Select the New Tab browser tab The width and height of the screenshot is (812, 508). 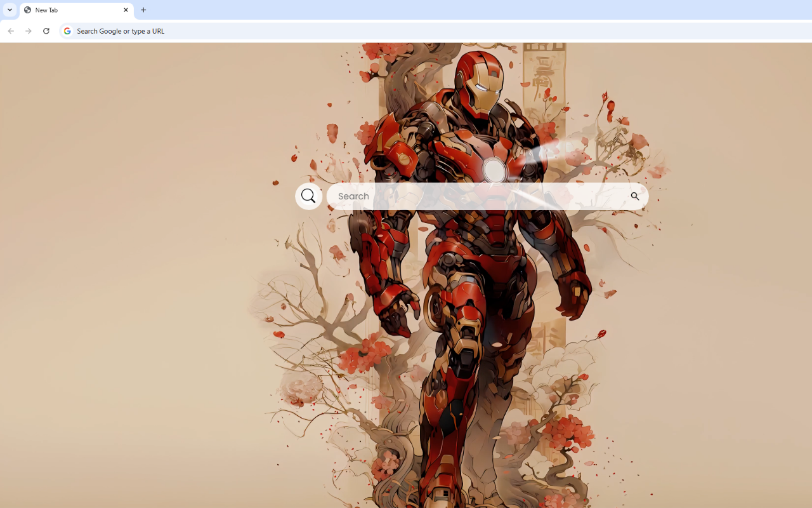pos(76,10)
